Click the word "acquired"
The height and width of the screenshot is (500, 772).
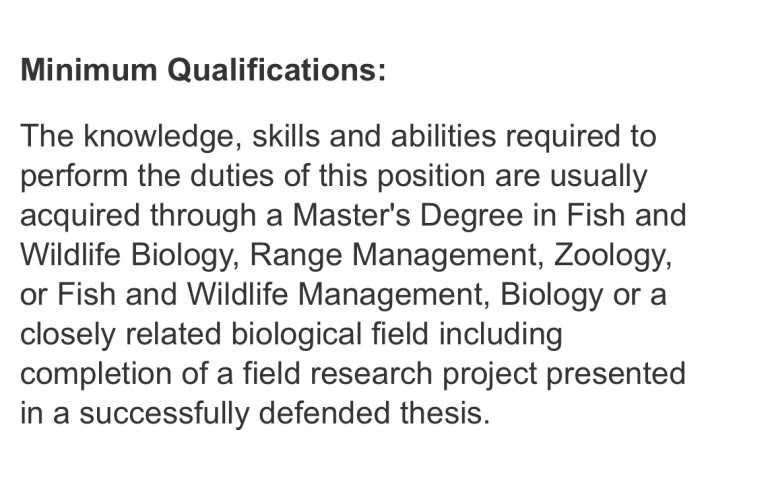point(80,216)
